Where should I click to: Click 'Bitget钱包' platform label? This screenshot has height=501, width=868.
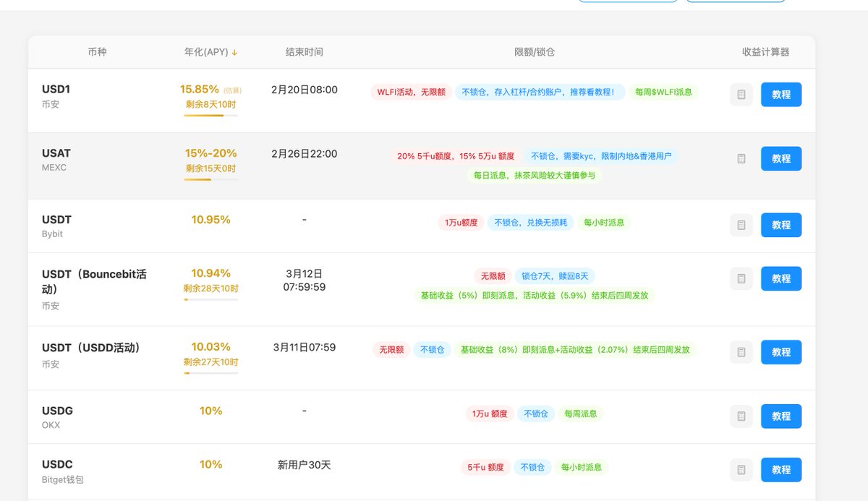[x=63, y=479]
